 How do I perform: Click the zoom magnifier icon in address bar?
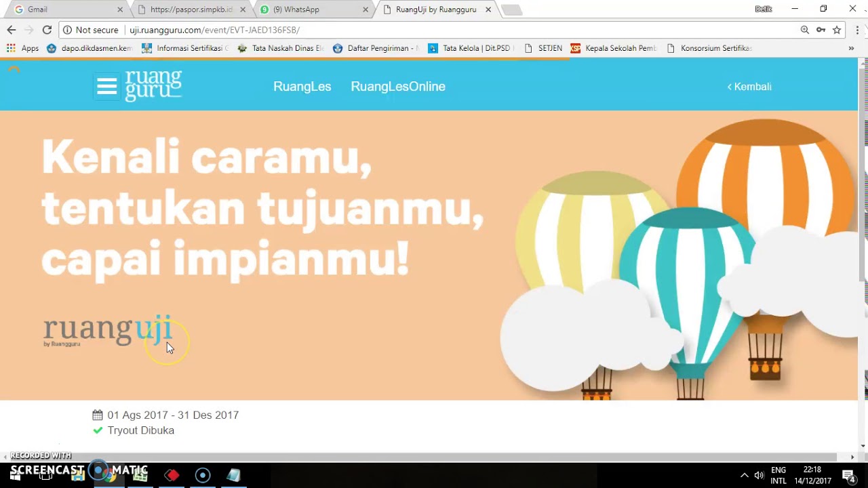tap(804, 30)
